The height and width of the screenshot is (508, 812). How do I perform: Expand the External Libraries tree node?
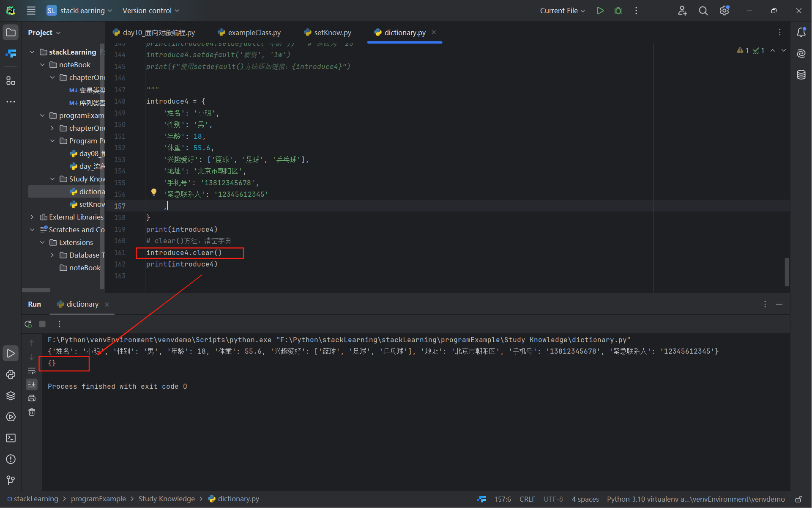32,217
